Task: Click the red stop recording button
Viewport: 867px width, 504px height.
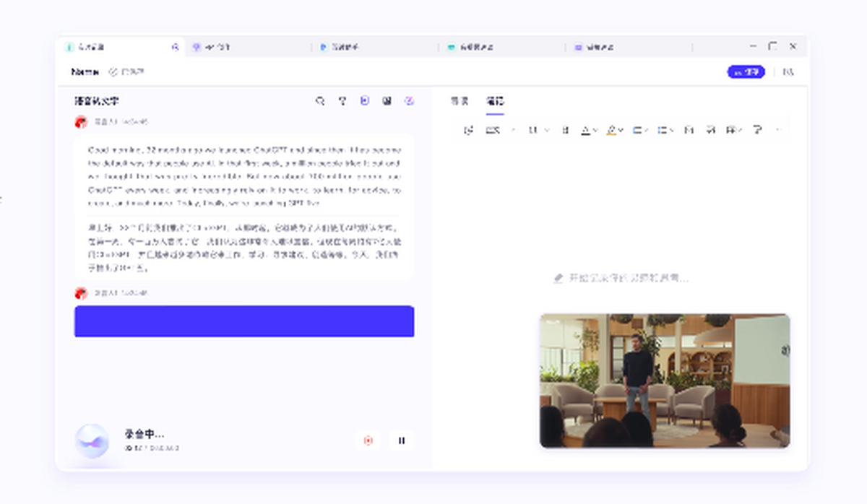Action: click(x=368, y=440)
